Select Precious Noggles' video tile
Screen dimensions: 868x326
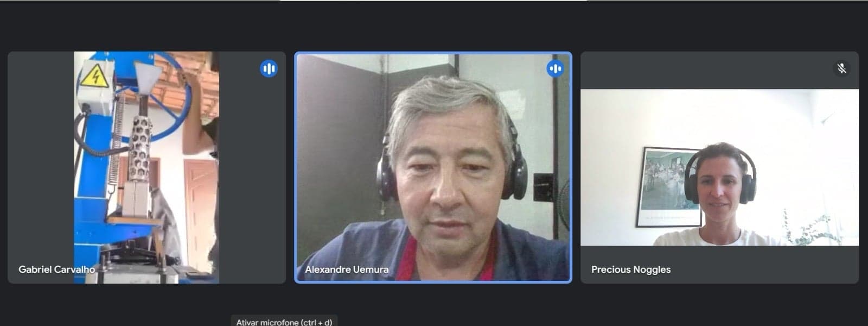pyautogui.click(x=719, y=167)
